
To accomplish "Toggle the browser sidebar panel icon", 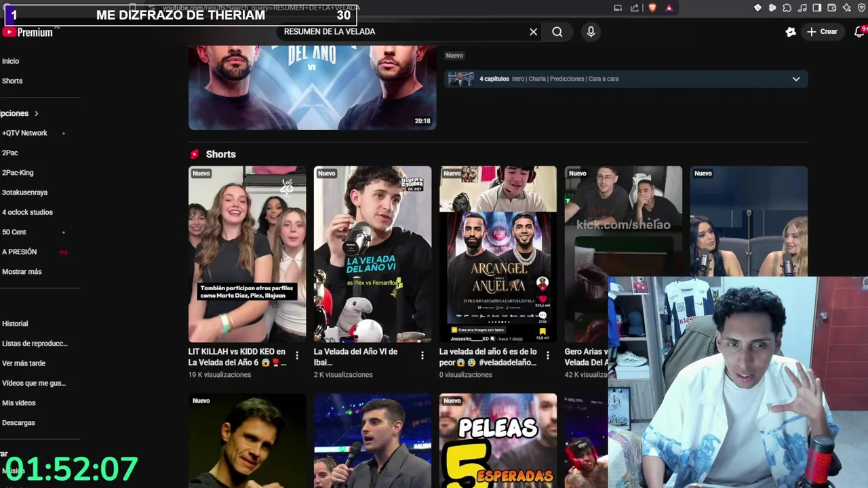I will point(817,7).
